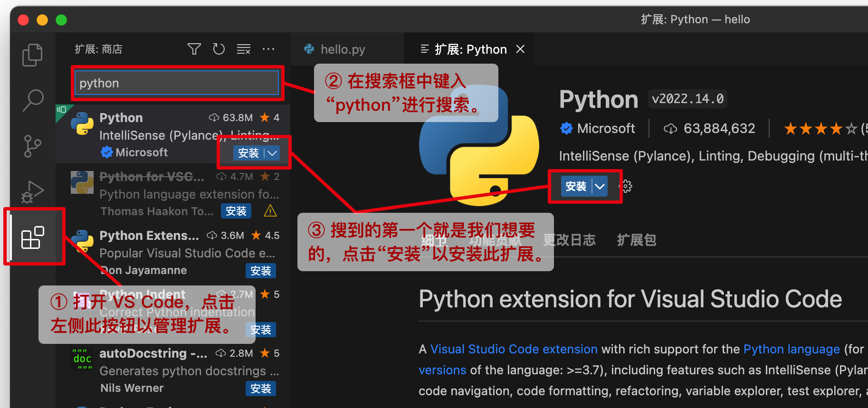
Task: Click the Extensions icon in activity bar
Action: click(x=33, y=237)
